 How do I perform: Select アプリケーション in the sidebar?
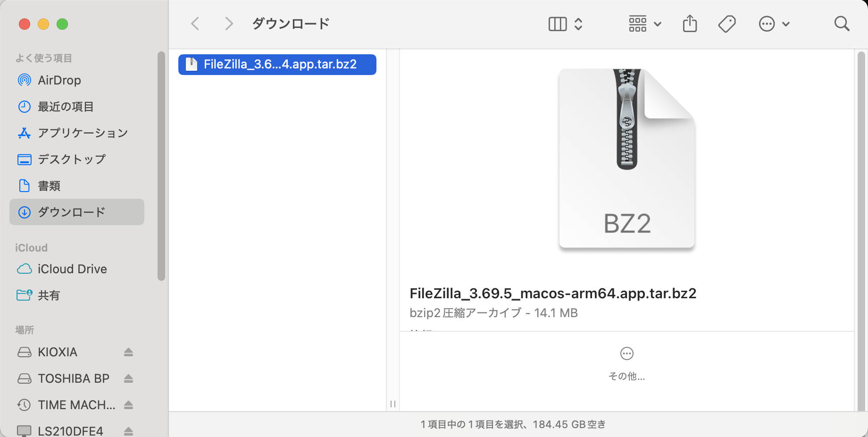(83, 133)
